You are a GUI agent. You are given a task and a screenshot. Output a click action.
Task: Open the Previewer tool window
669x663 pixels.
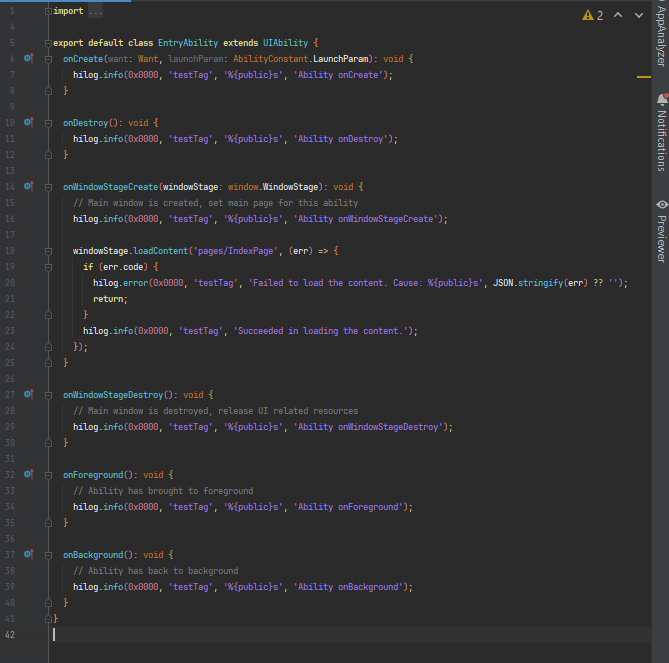tap(660, 231)
